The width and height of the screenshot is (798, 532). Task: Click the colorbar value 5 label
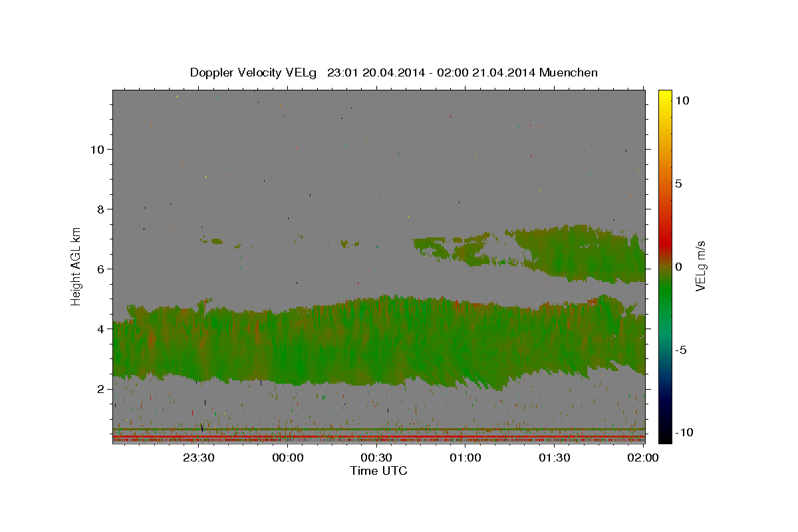point(678,184)
